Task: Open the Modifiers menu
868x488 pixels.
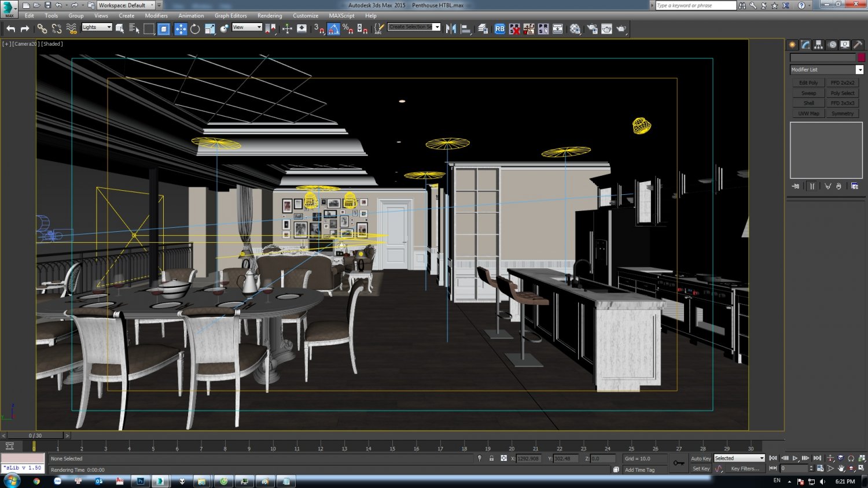Action: click(x=156, y=16)
